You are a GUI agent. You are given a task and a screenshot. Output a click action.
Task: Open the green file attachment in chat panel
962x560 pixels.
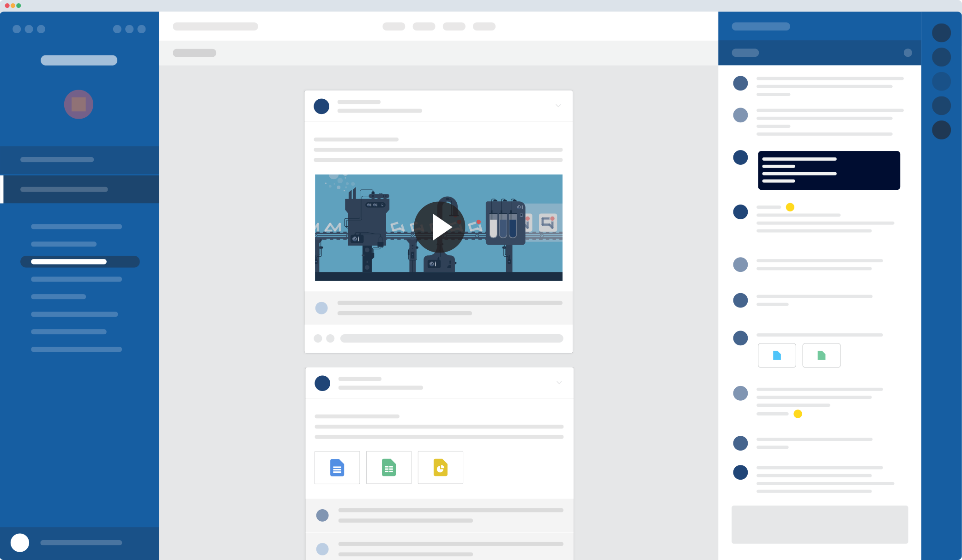point(822,355)
